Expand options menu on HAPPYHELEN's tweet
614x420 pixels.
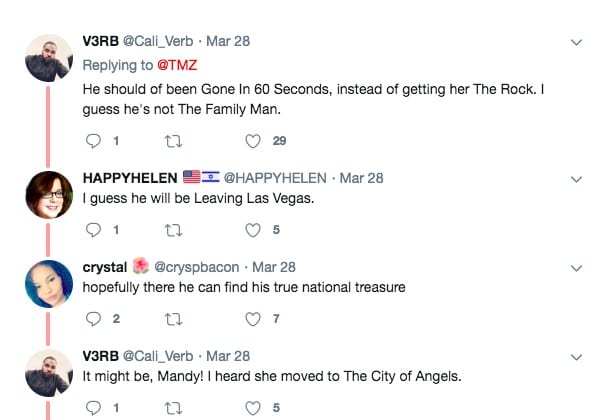[577, 179]
